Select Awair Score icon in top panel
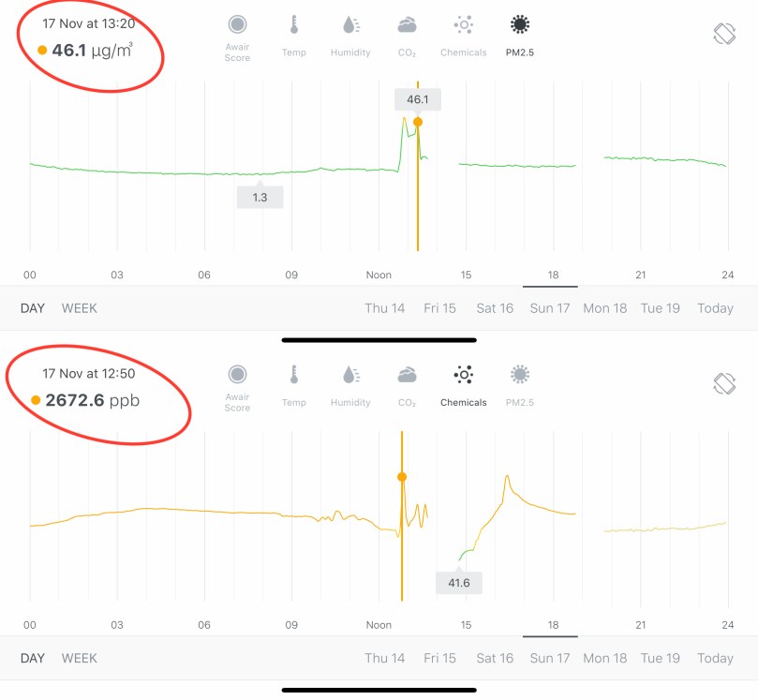 pyautogui.click(x=238, y=25)
